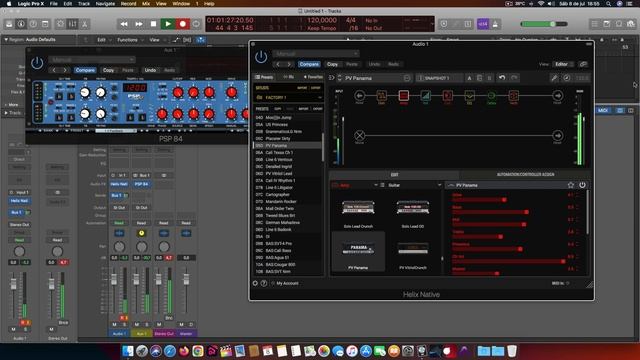Select the Delay block in the signal chain
The image size is (640, 360).
[491, 96]
